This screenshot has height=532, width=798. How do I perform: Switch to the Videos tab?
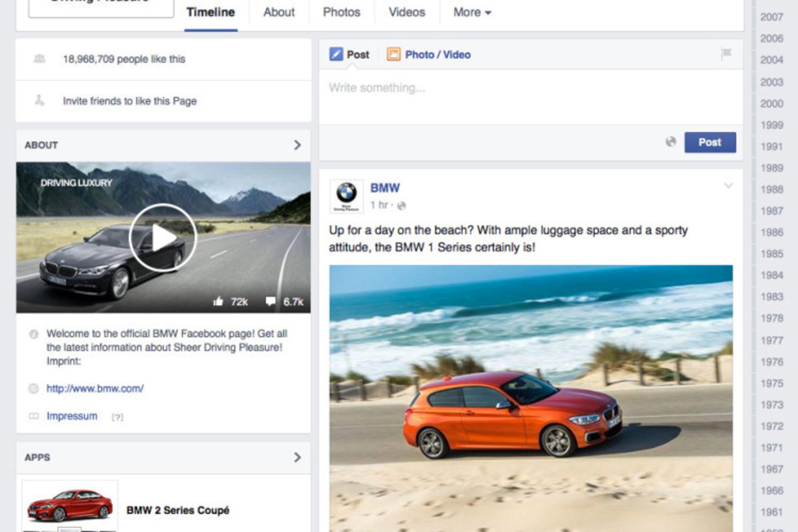[406, 12]
